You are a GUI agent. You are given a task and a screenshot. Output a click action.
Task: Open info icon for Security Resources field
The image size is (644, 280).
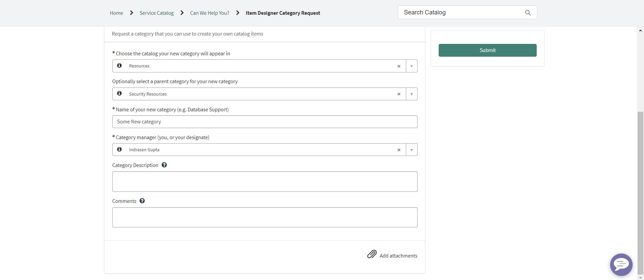tap(119, 94)
